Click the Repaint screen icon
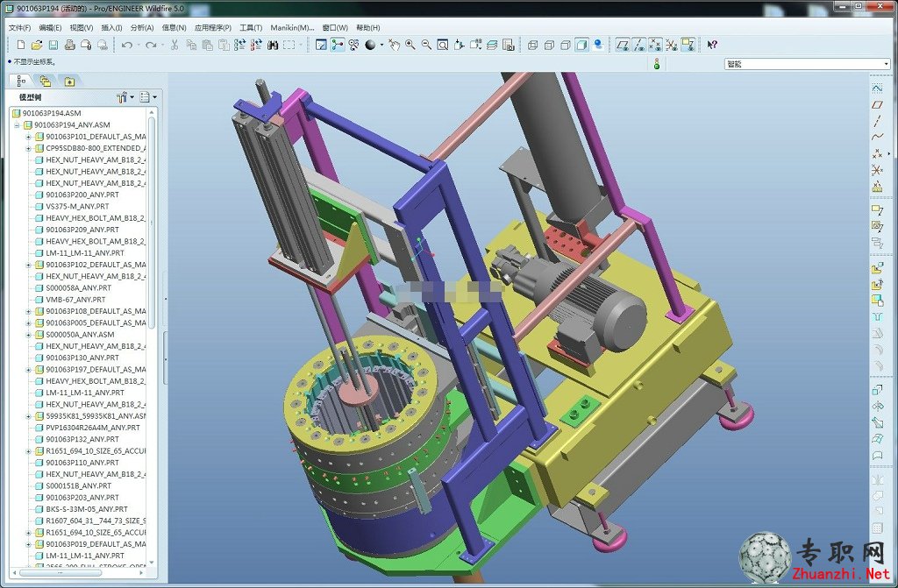The height and width of the screenshot is (588, 898). 321,45
